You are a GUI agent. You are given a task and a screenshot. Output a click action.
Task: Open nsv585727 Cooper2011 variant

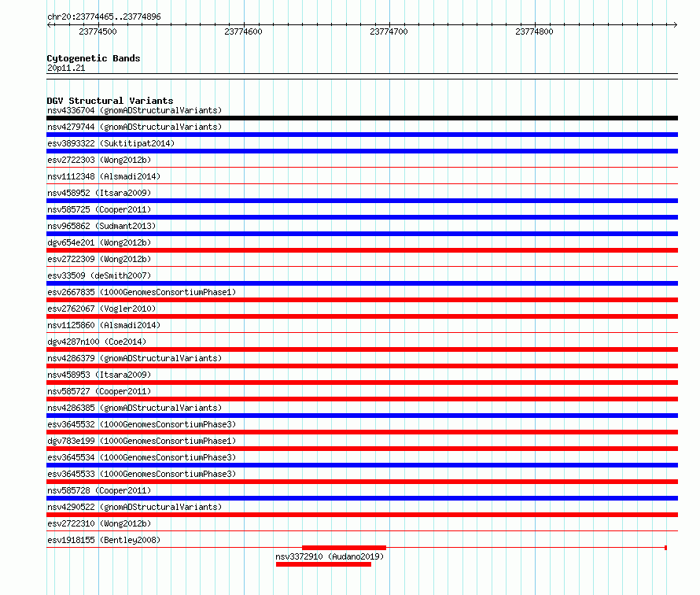click(x=99, y=391)
